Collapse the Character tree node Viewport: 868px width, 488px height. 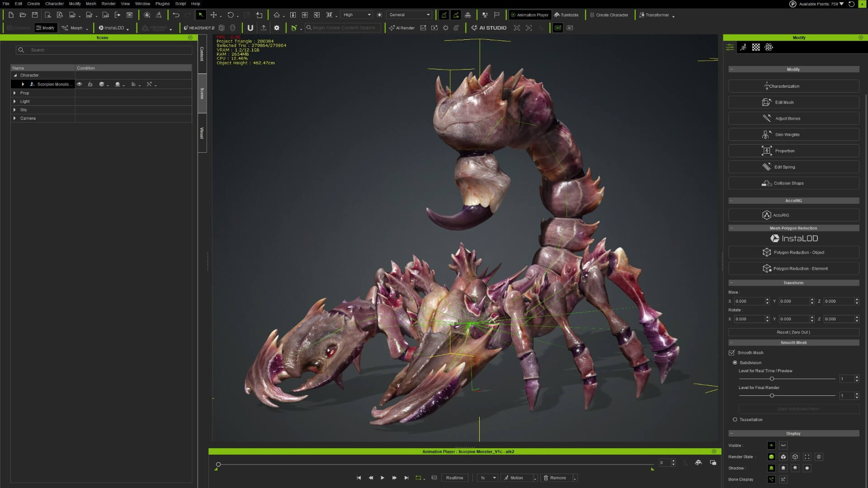click(x=15, y=75)
